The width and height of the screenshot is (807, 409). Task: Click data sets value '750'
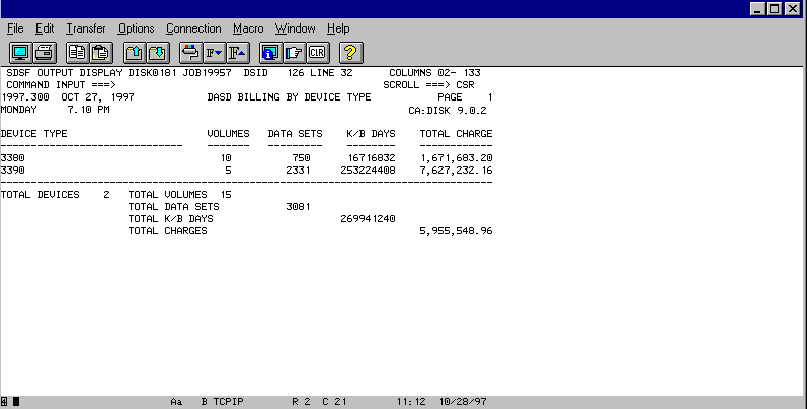[302, 158]
